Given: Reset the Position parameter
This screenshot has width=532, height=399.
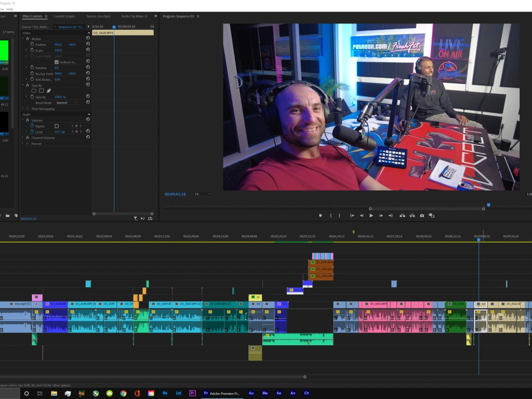Looking at the screenshot, I should pos(88,44).
